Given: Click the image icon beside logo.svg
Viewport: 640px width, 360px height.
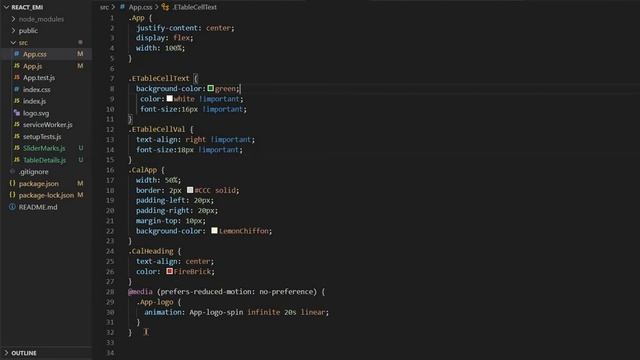Looking at the screenshot, I should click(17, 113).
